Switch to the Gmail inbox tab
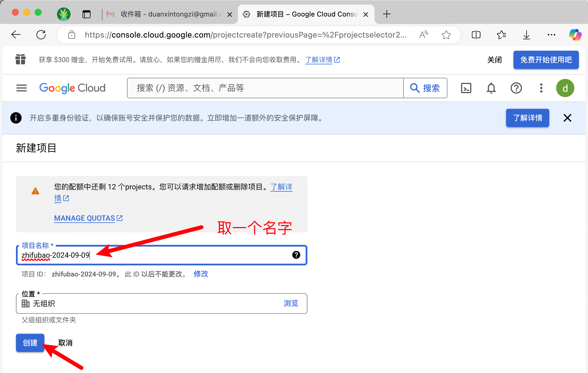Screen dimensions: 588x373 [x=168, y=14]
